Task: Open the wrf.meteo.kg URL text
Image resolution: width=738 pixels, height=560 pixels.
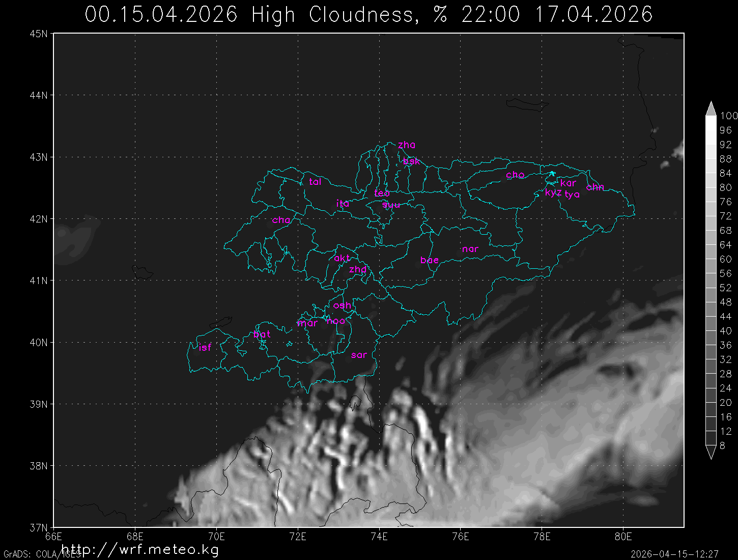Action: 140,549
